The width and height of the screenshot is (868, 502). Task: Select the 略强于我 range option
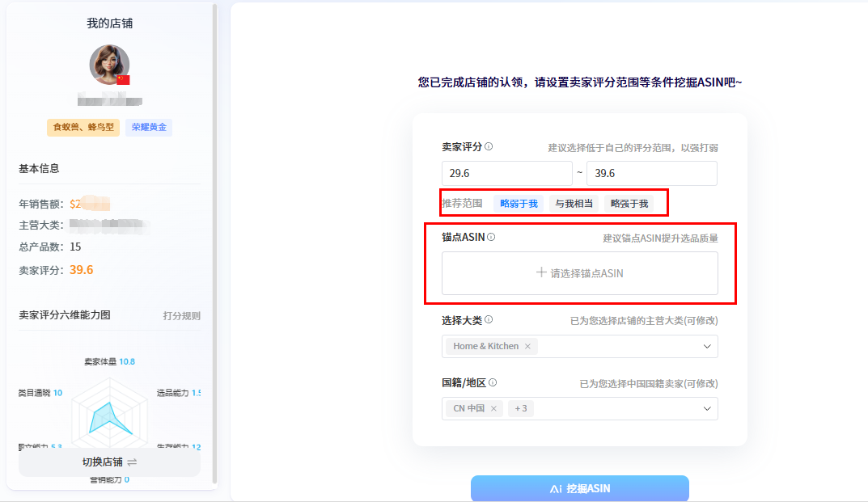point(628,203)
